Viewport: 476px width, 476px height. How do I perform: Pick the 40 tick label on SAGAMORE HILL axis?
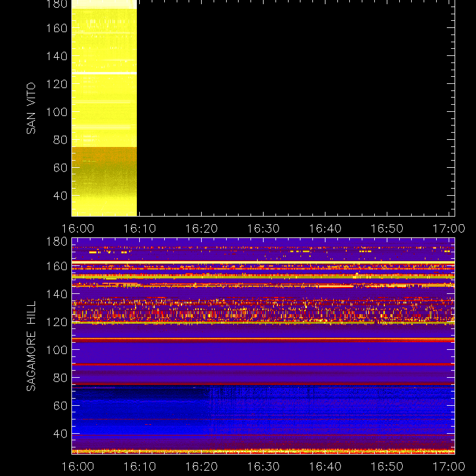click(60, 434)
